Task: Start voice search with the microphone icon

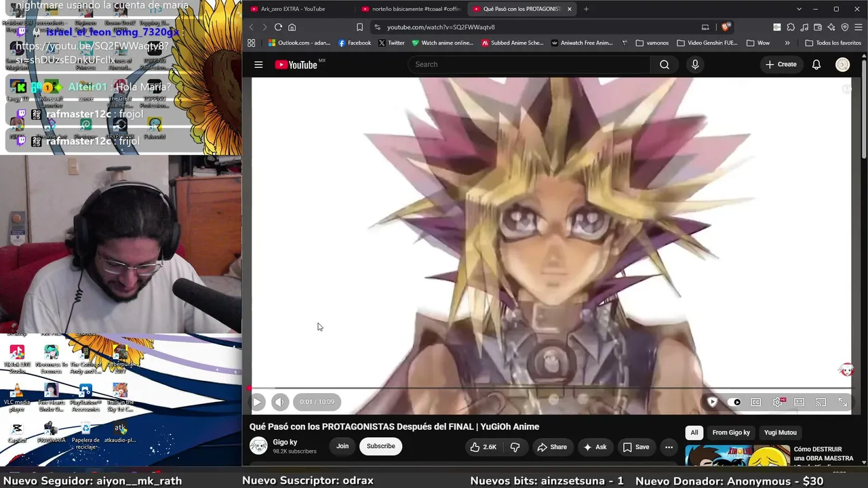Action: click(x=695, y=64)
